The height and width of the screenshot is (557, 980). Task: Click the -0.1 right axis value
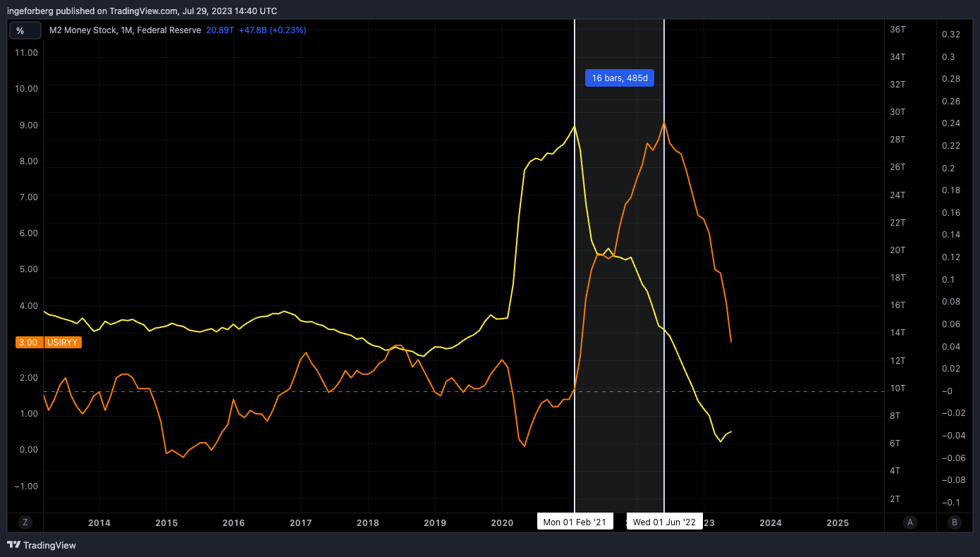point(950,503)
